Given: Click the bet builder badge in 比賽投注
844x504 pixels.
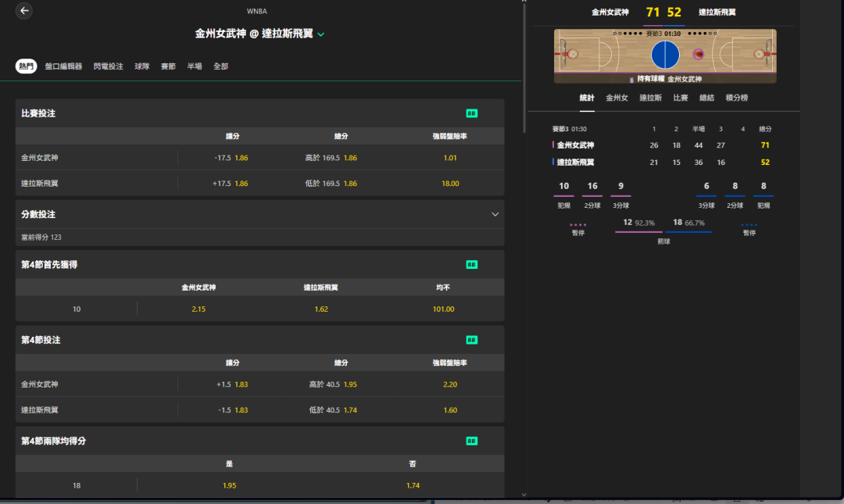Looking at the screenshot, I should 471,113.
